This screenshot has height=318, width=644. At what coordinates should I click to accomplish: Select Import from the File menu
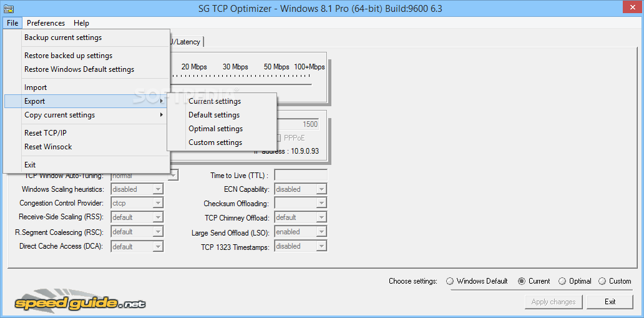click(87, 87)
